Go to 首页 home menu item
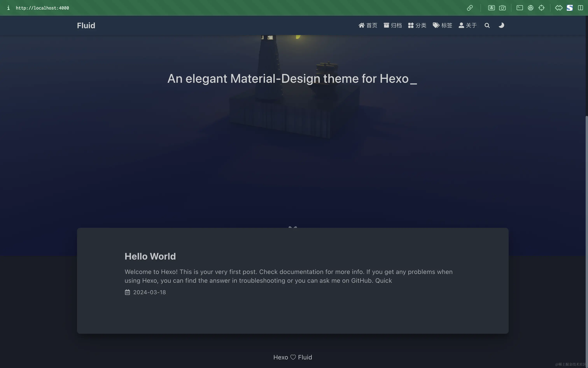Image resolution: width=588 pixels, height=368 pixels. (x=368, y=25)
